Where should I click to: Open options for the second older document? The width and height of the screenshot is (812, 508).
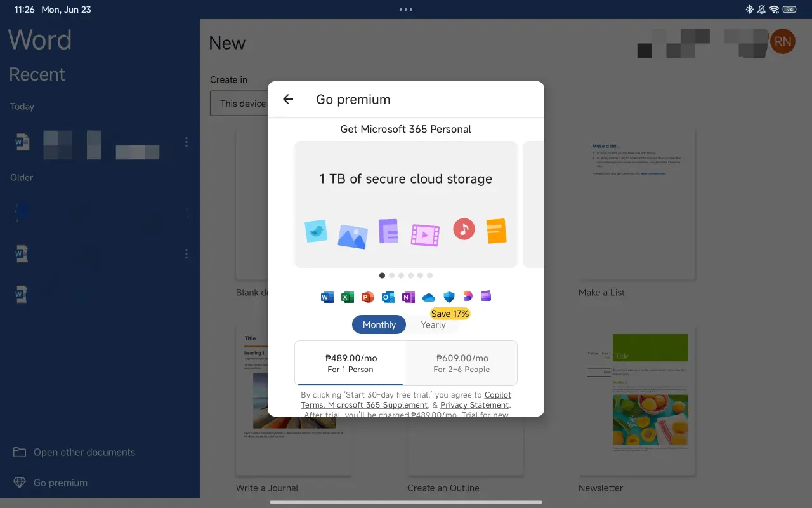point(186,254)
